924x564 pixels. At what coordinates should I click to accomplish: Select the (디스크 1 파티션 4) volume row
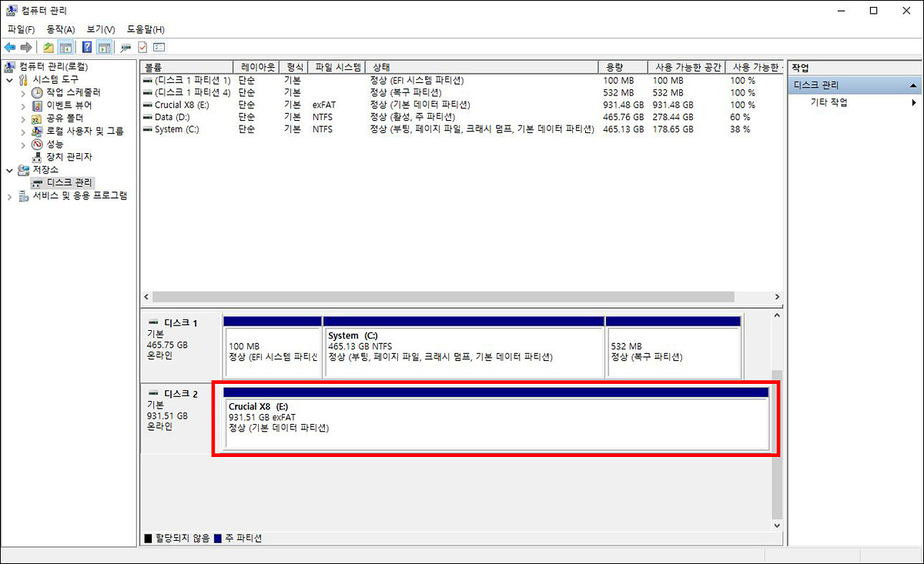pyautogui.click(x=461, y=92)
